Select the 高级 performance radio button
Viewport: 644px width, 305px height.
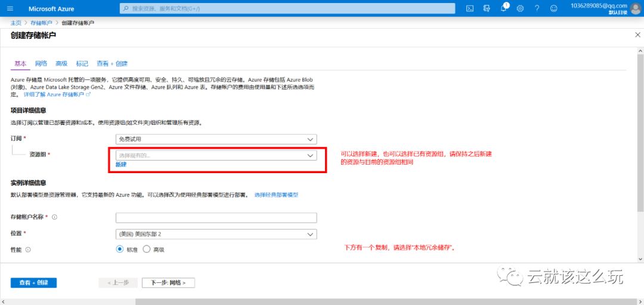[x=146, y=249]
